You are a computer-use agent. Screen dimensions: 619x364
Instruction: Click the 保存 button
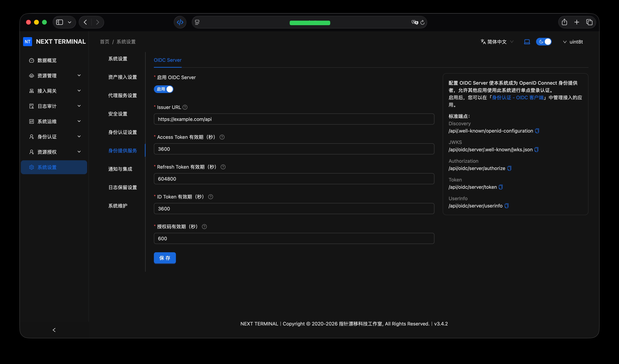tap(165, 258)
